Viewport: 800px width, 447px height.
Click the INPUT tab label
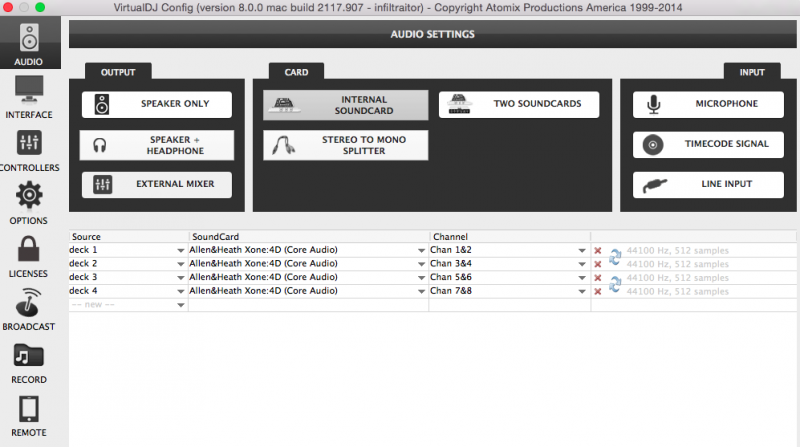click(752, 72)
